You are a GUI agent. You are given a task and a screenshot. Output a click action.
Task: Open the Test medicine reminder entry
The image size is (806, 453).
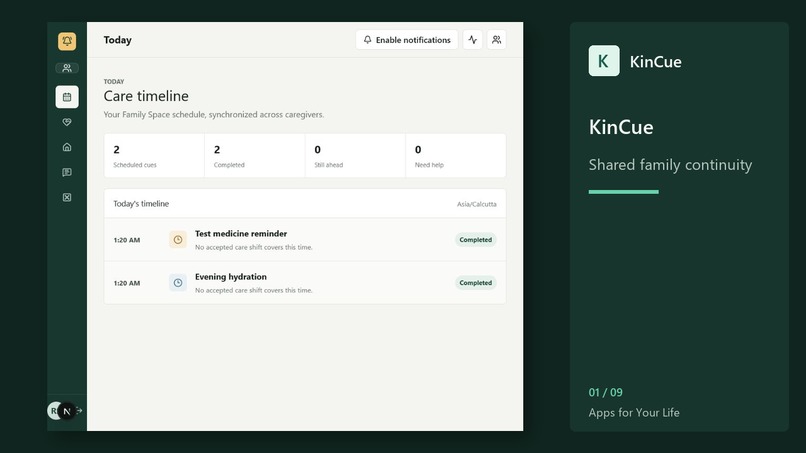click(x=305, y=240)
